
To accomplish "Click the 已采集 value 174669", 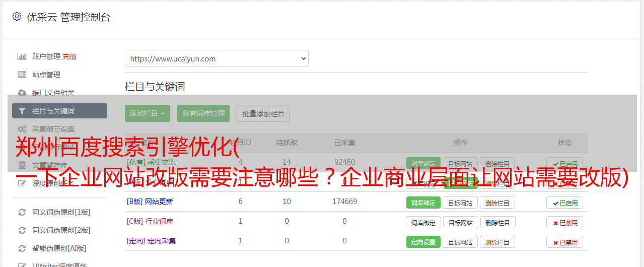I will click(x=344, y=202).
